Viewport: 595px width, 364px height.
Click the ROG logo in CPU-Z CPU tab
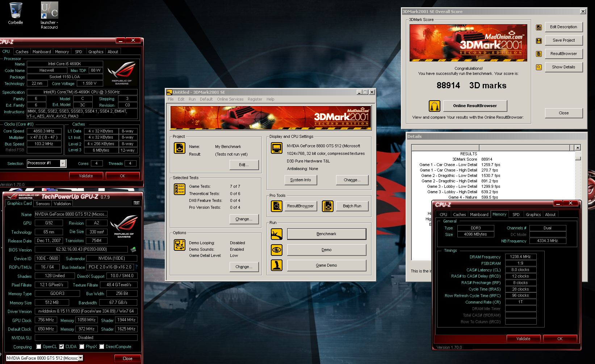(122, 73)
